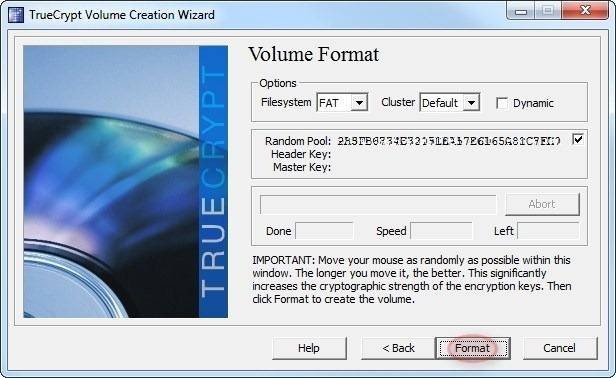This screenshot has width=616, height=378.
Task: Minimize the TrueCrypt wizard window
Action: pyautogui.click(x=521, y=11)
